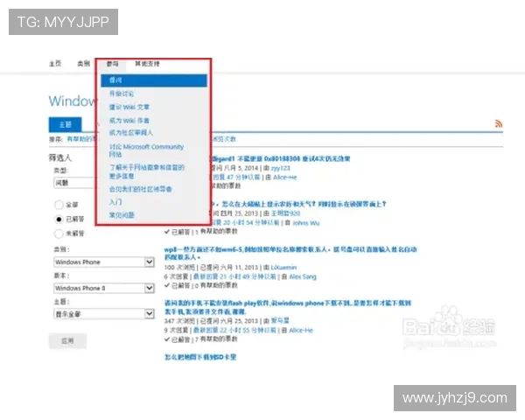Image resolution: width=525 pixels, height=420 pixels.
Task: Click the '筛选人' filter heading text
Action: pyautogui.click(x=59, y=157)
